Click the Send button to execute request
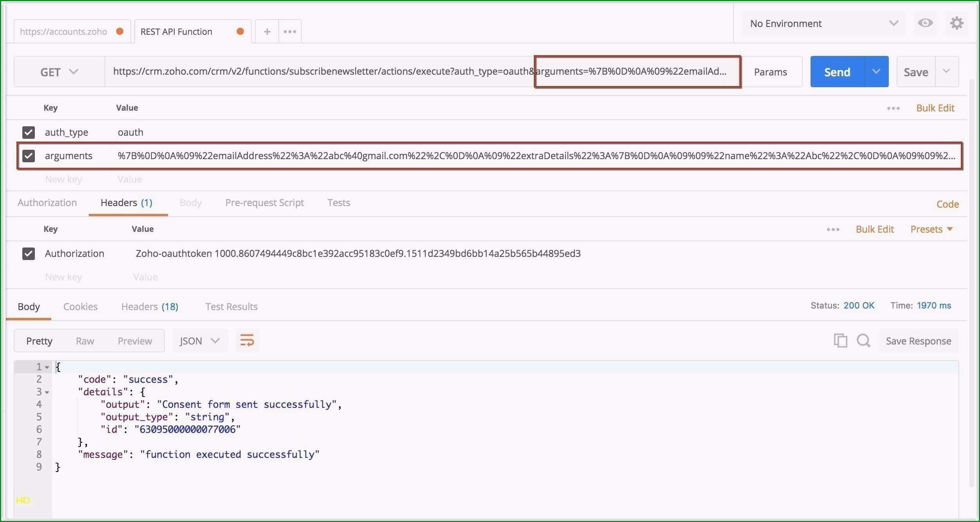The image size is (980, 522). click(837, 71)
